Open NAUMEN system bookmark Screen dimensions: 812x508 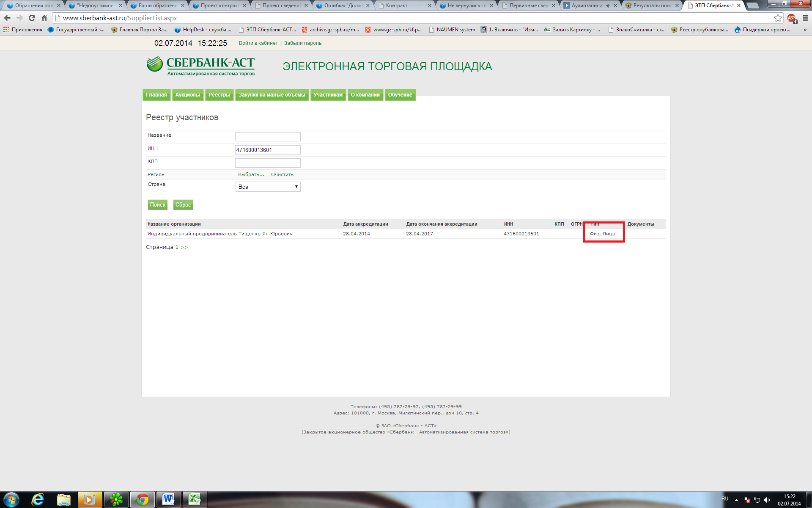(452, 30)
